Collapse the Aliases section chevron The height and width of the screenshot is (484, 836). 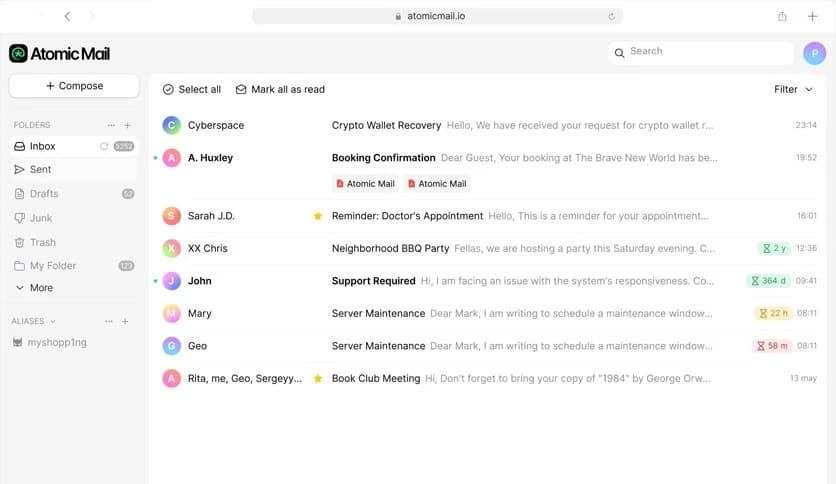tap(53, 321)
